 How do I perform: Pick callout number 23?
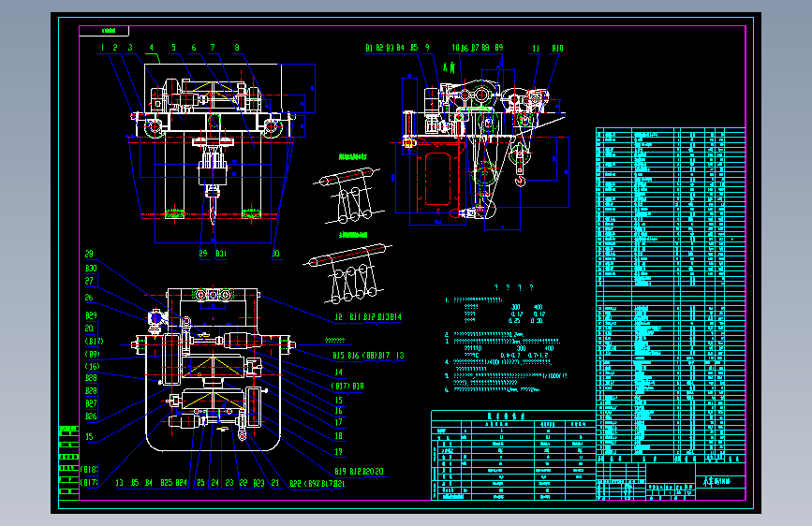coord(229,483)
